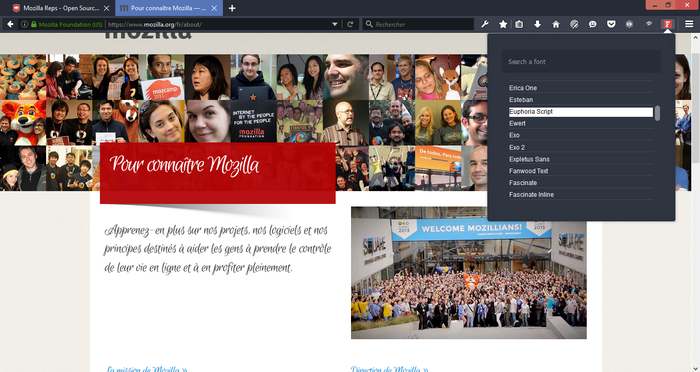This screenshot has height=372, width=700.
Task: Click the Pour connaître Mozilla heading
Action: [x=184, y=165]
